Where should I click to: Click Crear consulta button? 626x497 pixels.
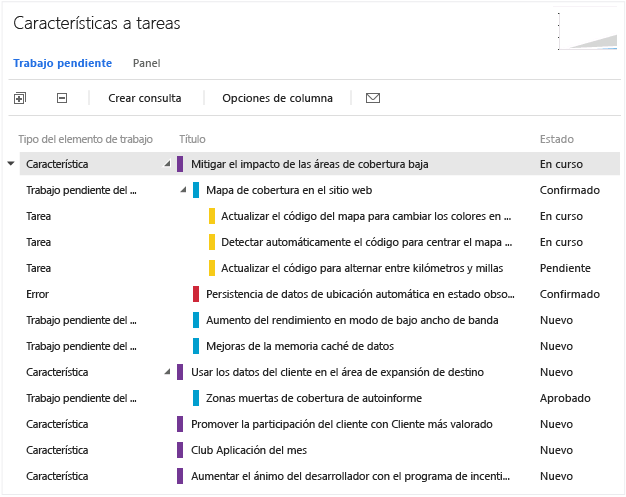click(145, 98)
